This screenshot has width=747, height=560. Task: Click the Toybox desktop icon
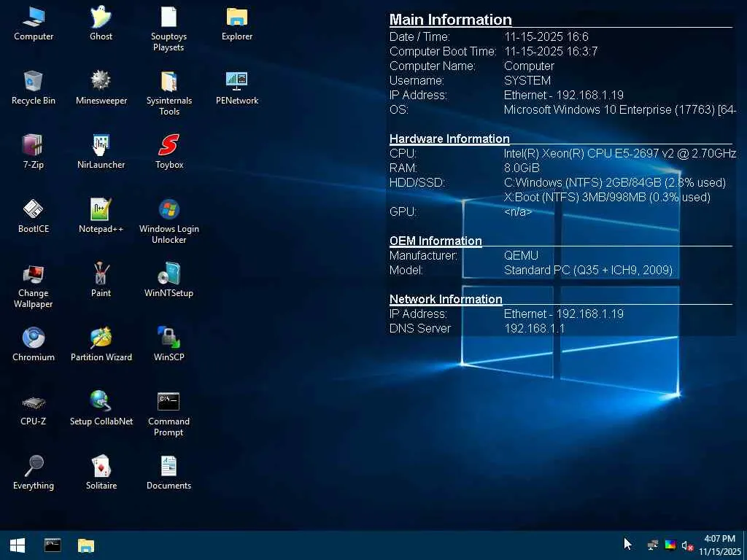point(169,152)
